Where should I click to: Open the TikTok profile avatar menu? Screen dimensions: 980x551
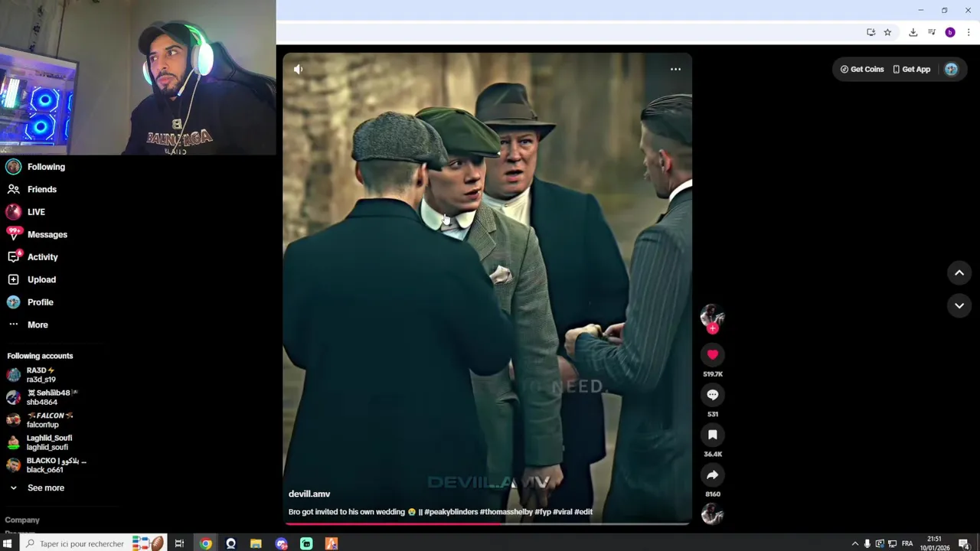click(x=951, y=70)
